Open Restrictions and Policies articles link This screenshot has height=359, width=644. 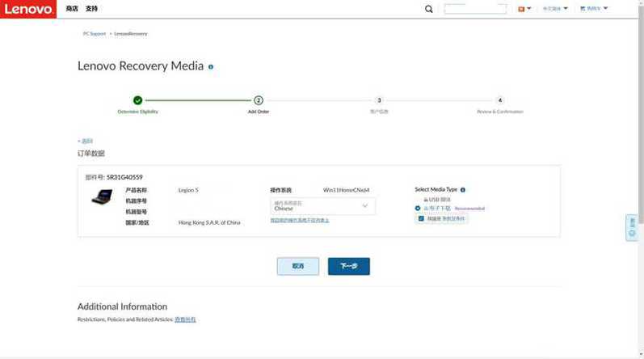pyautogui.click(x=185, y=319)
